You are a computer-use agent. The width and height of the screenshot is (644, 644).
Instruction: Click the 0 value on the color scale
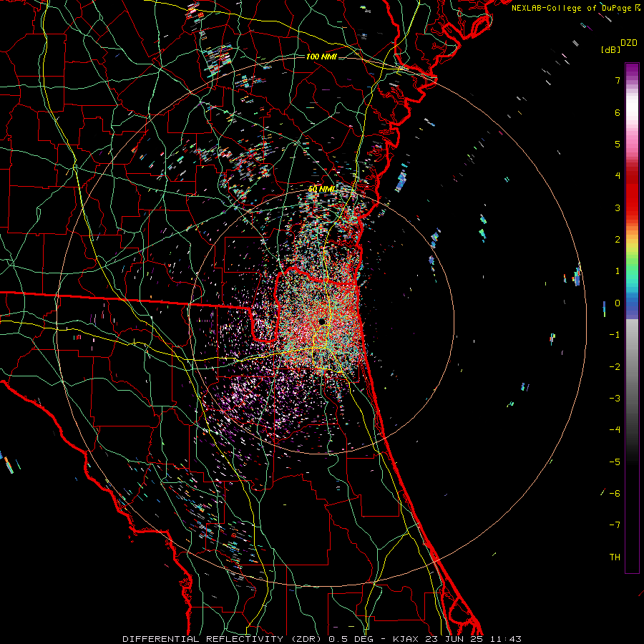618,303
